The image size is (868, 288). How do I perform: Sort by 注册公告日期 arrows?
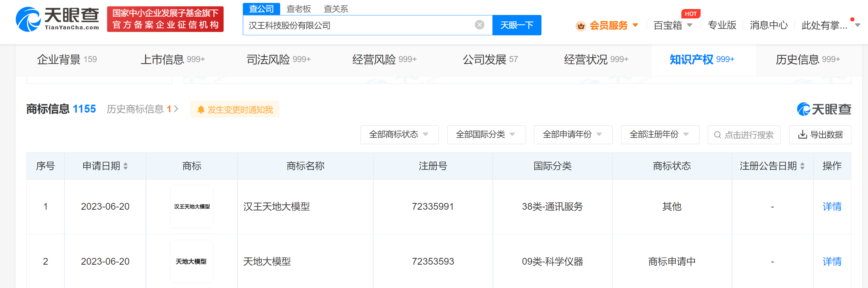[802, 166]
